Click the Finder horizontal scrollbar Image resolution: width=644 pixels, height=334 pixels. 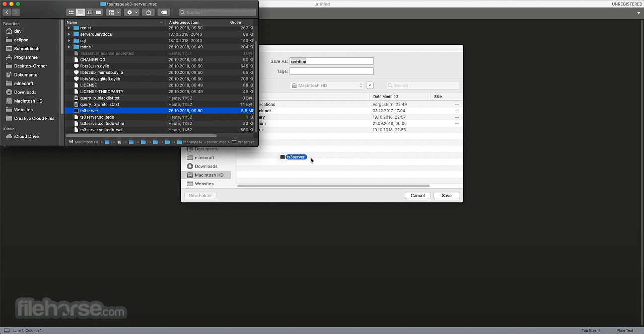coord(141,135)
